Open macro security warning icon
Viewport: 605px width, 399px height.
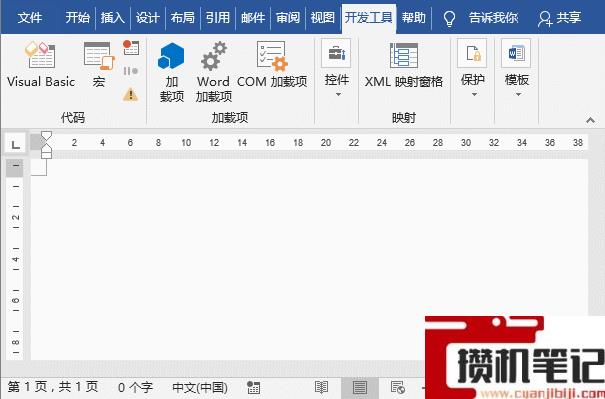click(x=130, y=94)
